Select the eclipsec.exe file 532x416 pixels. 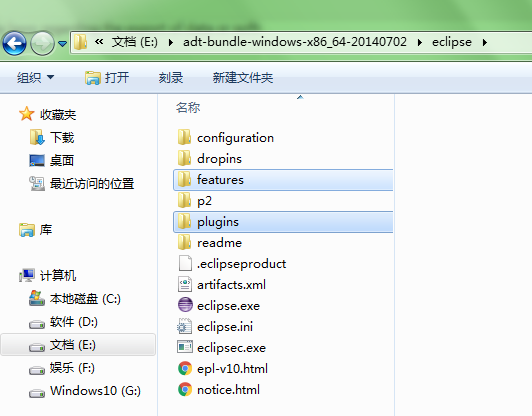(231, 348)
